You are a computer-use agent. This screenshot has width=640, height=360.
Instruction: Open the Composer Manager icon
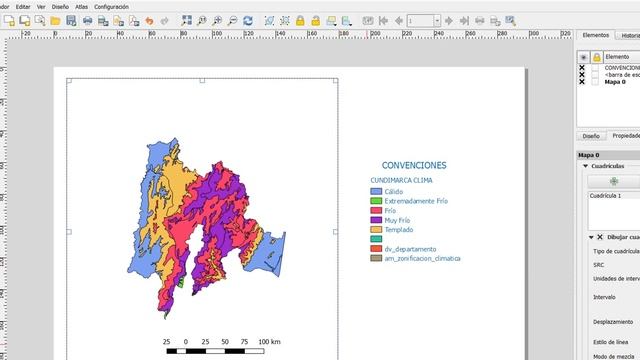point(40,20)
